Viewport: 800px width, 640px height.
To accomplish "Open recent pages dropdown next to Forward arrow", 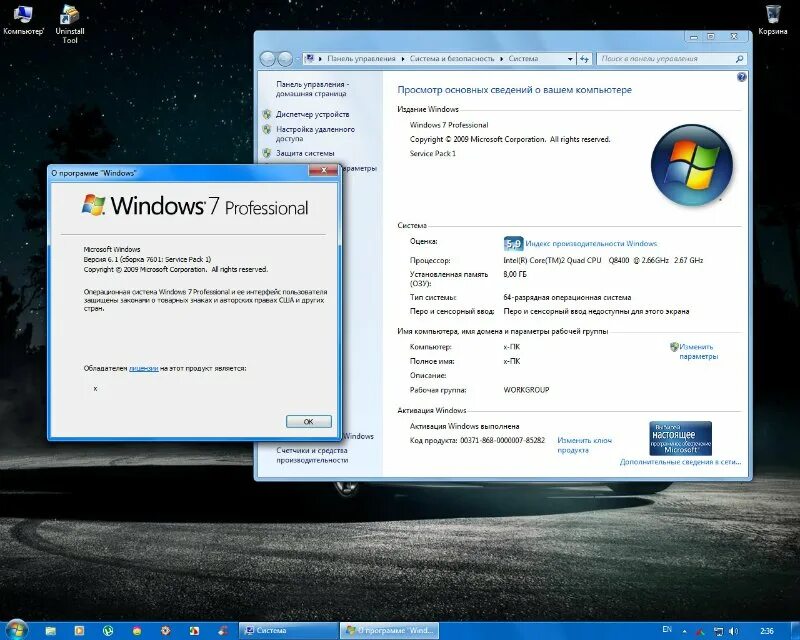I will 297,59.
